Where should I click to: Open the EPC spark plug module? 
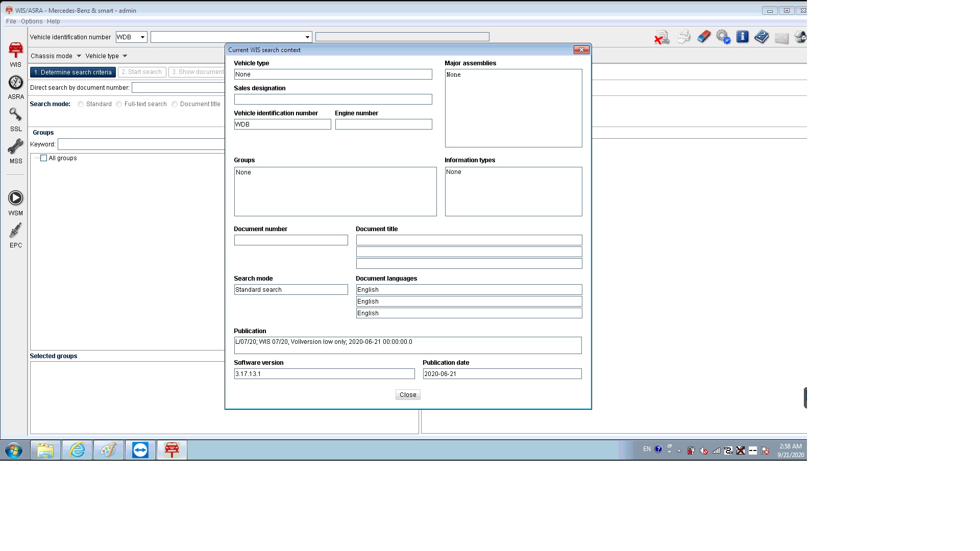16,230
